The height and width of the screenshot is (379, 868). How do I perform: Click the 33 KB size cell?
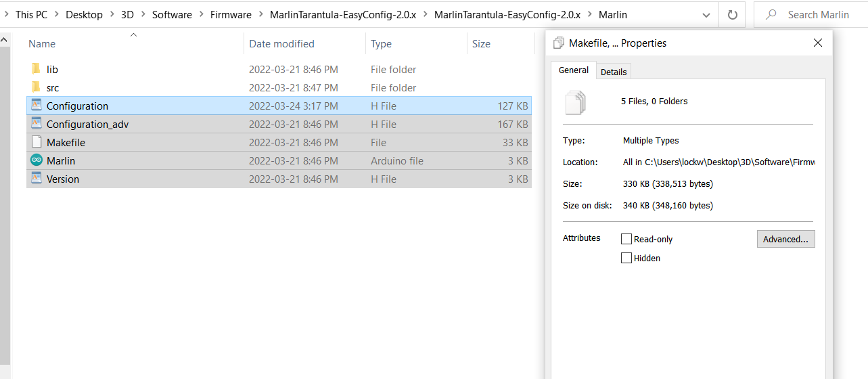click(x=515, y=142)
